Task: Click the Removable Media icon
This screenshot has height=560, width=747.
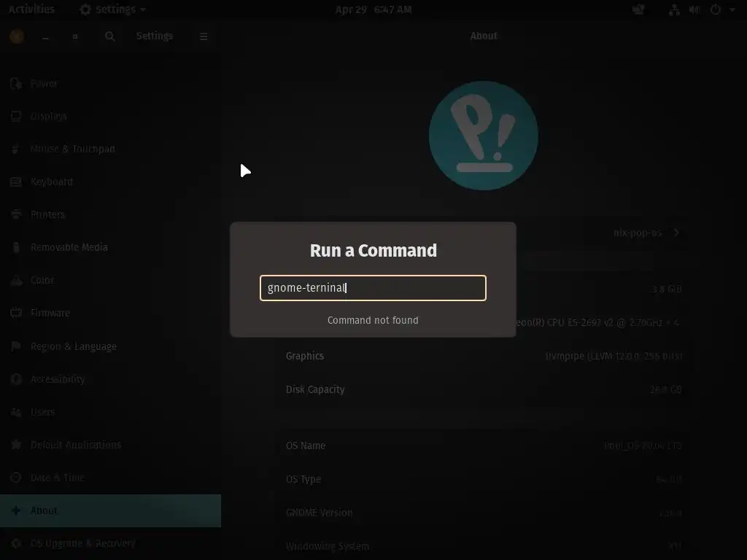Action: pyautogui.click(x=16, y=247)
